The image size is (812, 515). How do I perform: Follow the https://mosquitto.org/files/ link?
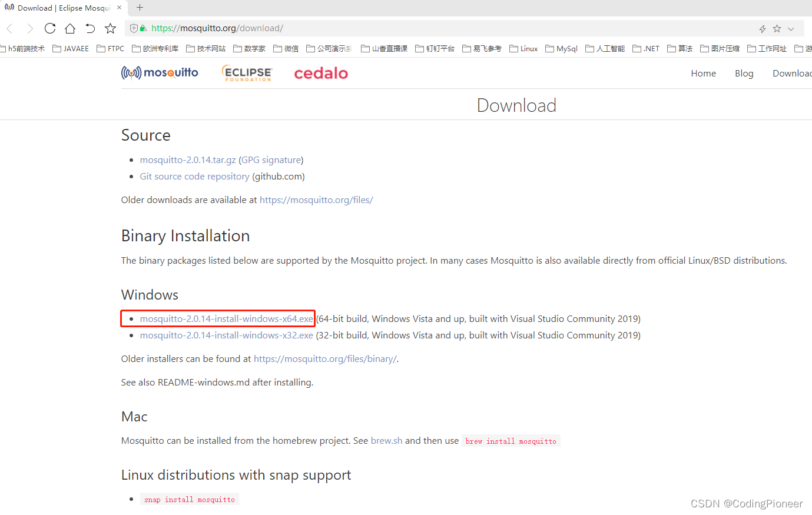click(316, 200)
